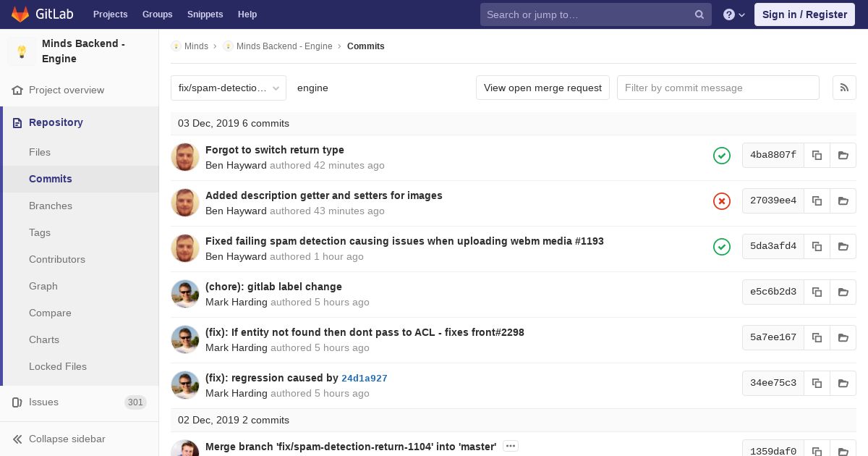Image resolution: width=868 pixels, height=456 pixels.
Task: Click the GitLab fox logo
Action: click(x=20, y=14)
